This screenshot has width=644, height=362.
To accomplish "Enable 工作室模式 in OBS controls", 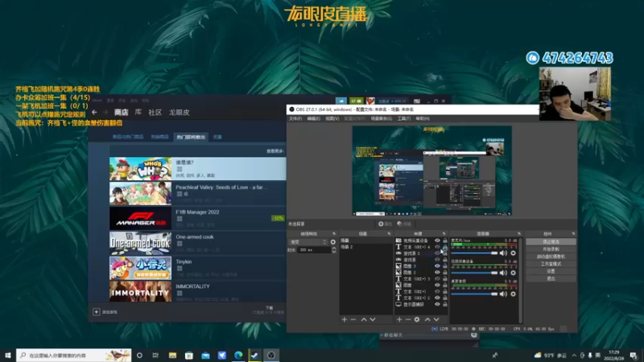I will (x=551, y=264).
